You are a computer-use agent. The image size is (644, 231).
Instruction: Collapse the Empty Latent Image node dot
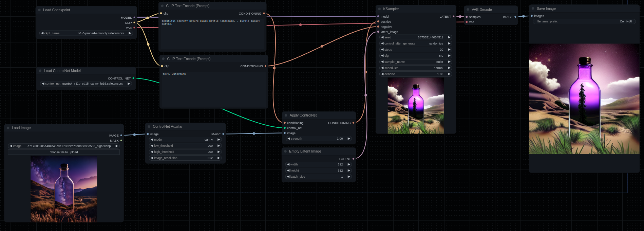click(x=286, y=152)
